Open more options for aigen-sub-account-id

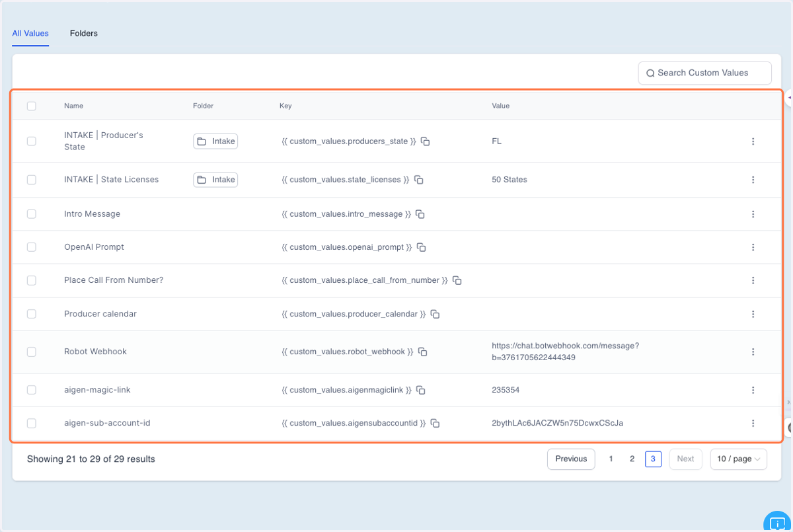pyautogui.click(x=753, y=423)
